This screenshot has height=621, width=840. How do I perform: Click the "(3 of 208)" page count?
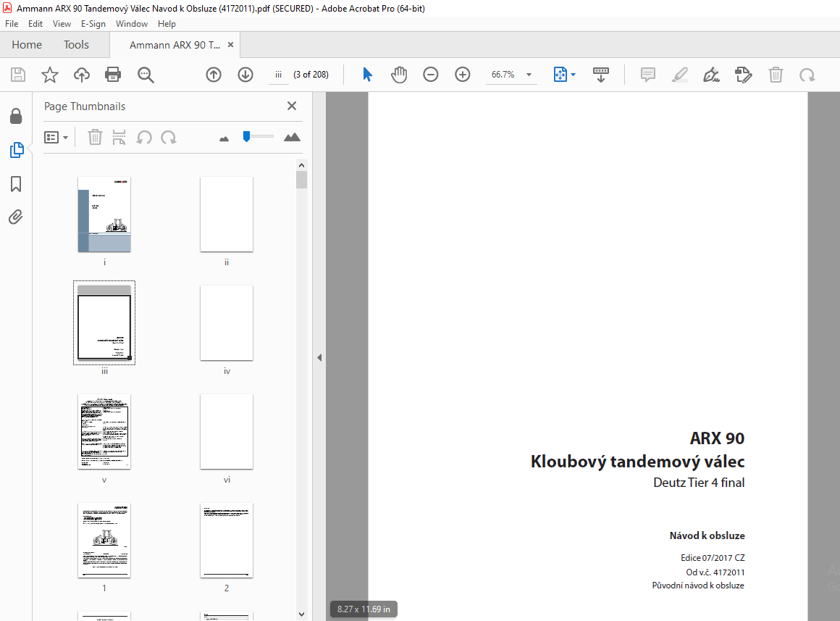click(311, 75)
